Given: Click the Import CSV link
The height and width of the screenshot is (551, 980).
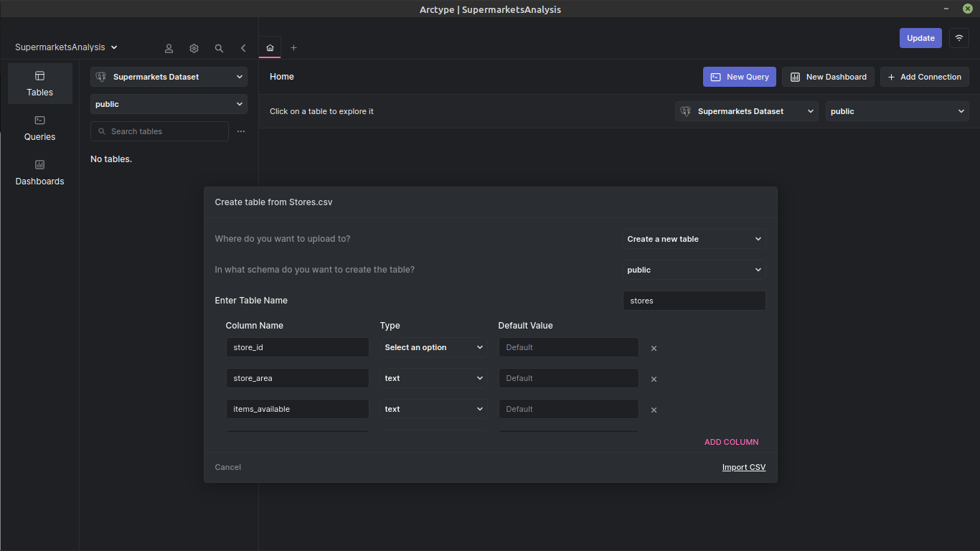Looking at the screenshot, I should tap(743, 467).
